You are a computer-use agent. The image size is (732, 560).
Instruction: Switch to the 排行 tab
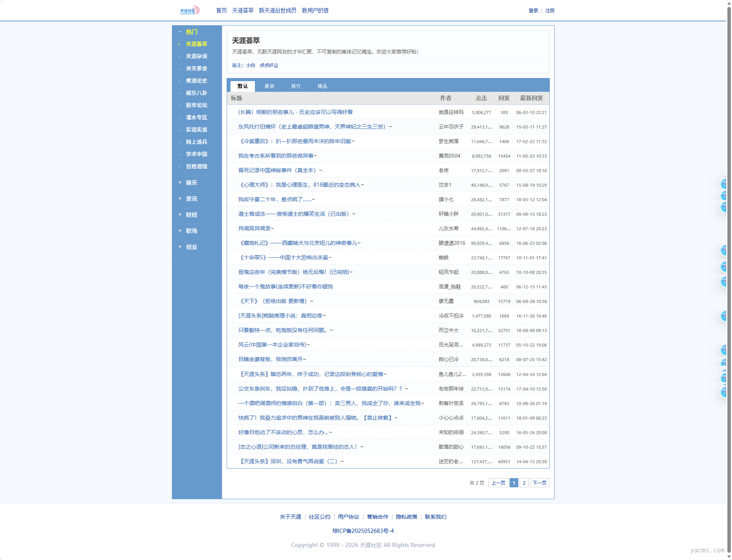tap(296, 86)
